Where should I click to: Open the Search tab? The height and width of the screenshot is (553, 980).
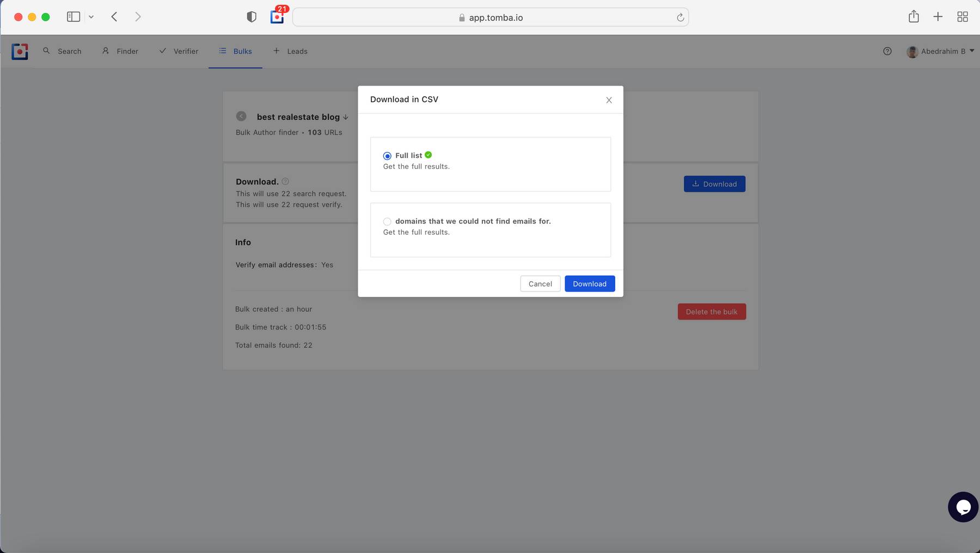(62, 51)
